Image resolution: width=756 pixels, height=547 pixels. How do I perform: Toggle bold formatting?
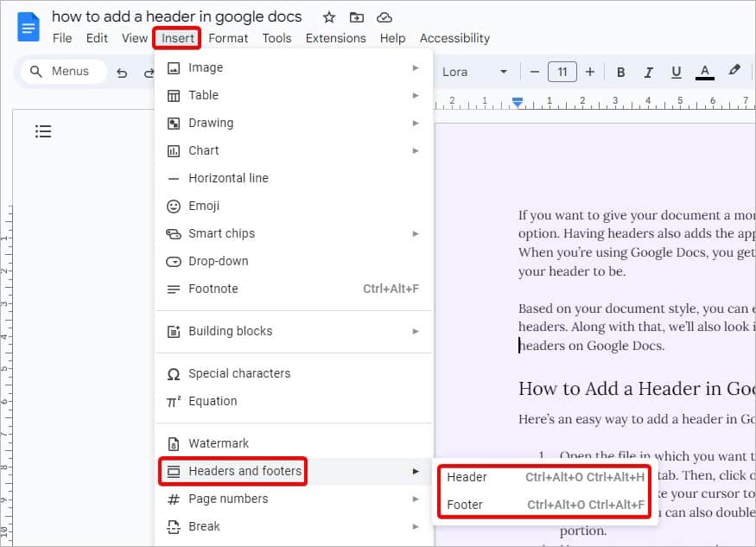click(620, 72)
